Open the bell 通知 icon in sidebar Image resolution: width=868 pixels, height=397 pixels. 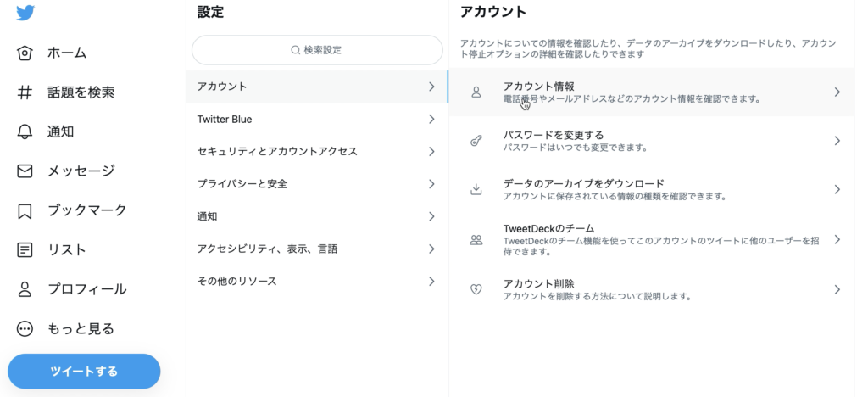point(25,131)
